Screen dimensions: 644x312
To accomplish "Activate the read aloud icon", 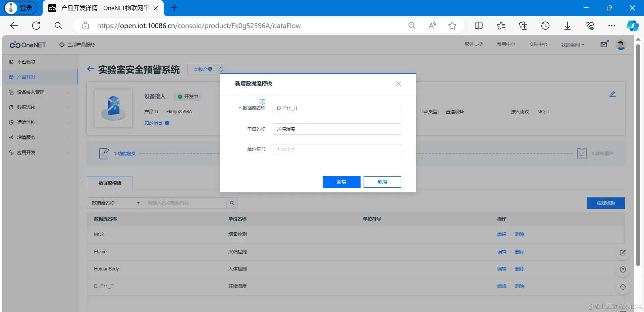I will click(x=432, y=25).
